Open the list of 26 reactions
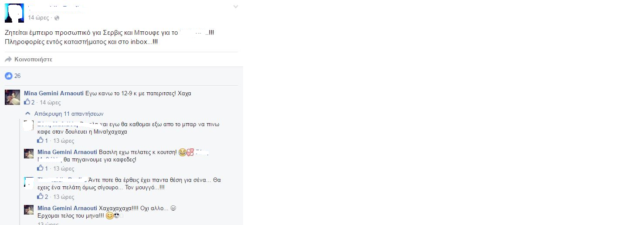The height and width of the screenshot is (225, 644). coord(17,76)
